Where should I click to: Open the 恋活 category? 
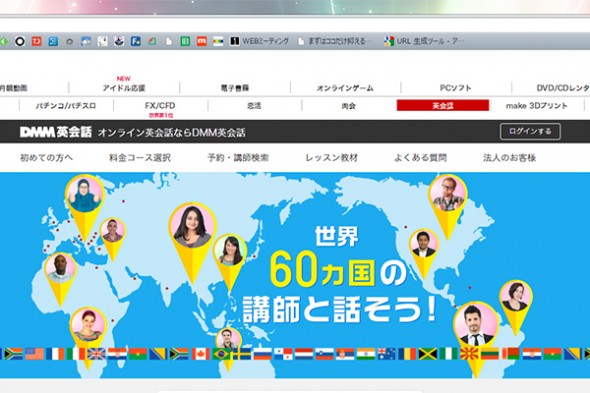tap(254, 106)
